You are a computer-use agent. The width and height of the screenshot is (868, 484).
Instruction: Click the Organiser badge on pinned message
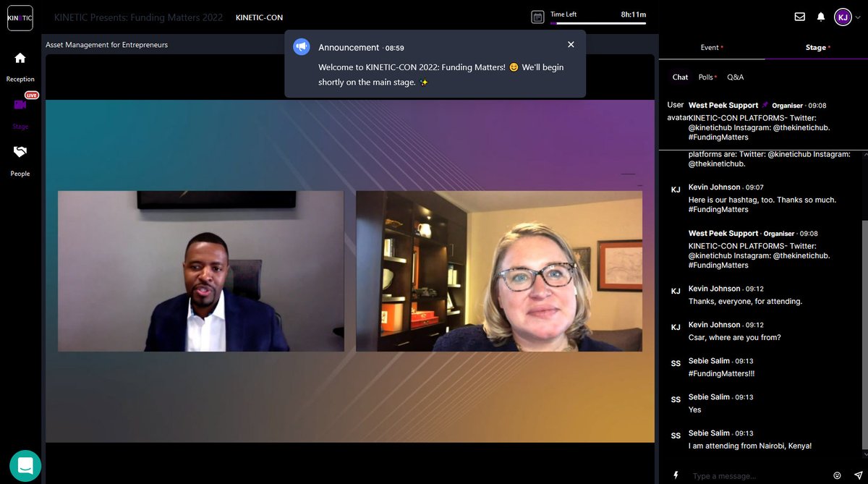coord(787,106)
